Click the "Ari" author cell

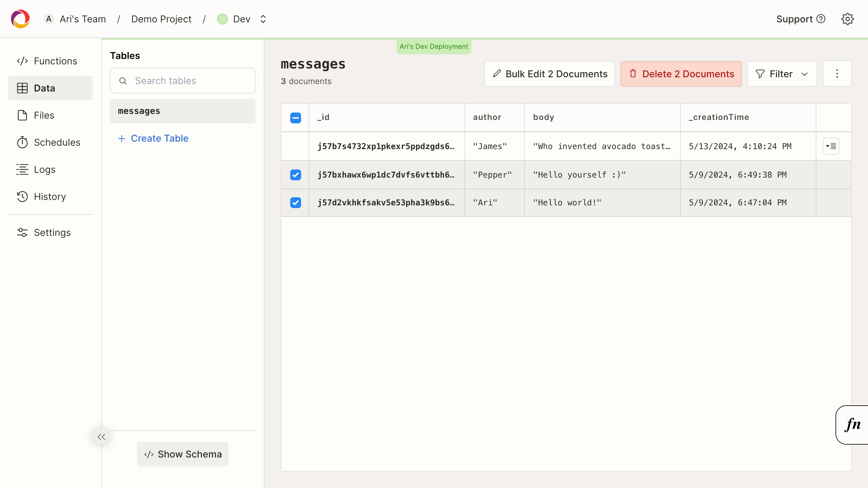coord(495,203)
